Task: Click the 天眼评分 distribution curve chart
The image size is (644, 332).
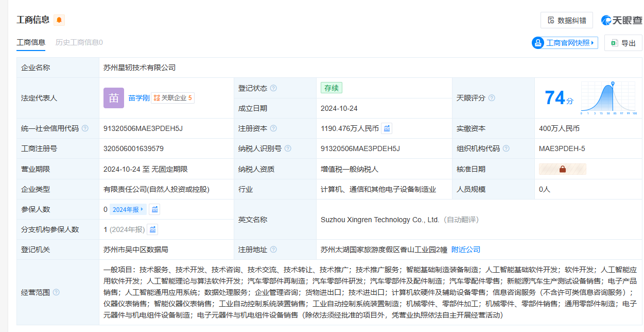Action: tap(608, 98)
